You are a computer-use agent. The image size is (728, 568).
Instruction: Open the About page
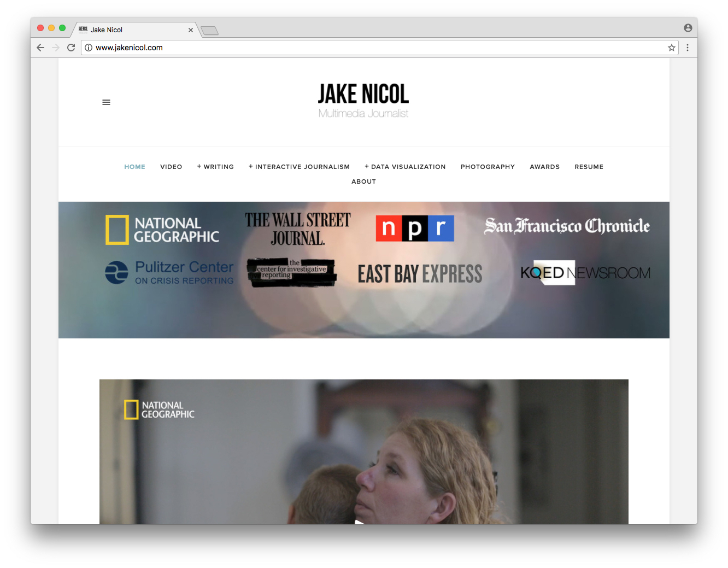363,181
